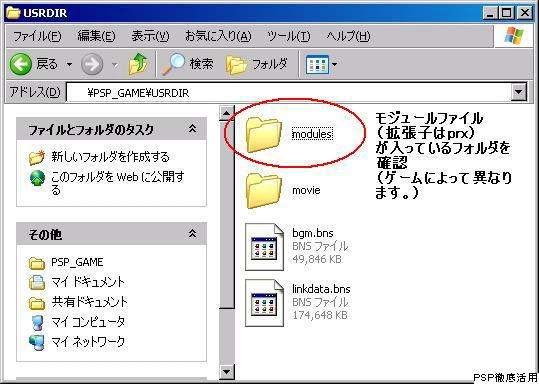Viewport: 539px width, 384px height.
Task: Open the 編集(E) menu
Action: click(96, 36)
